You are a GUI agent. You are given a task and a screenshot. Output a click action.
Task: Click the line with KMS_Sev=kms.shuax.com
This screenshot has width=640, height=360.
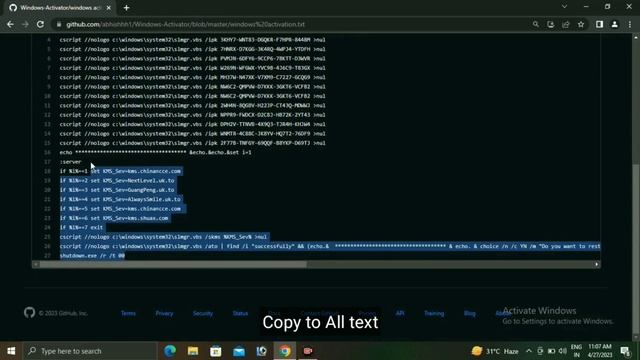[114, 218]
